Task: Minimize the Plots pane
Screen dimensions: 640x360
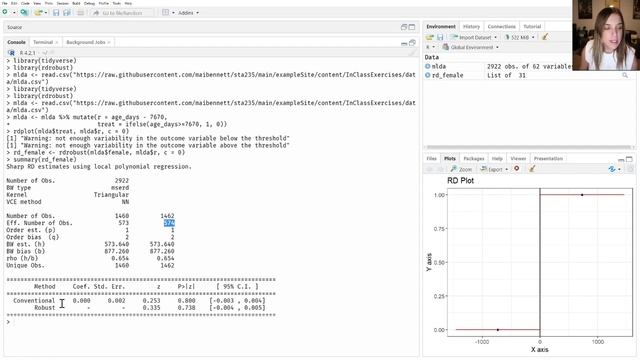Action: [x=621, y=159]
